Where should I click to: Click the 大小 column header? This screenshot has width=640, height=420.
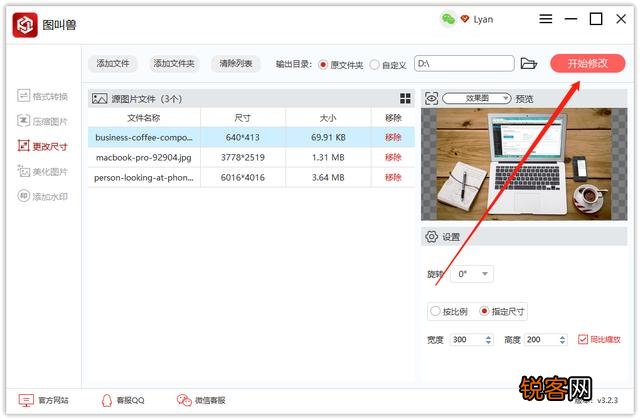[328, 118]
